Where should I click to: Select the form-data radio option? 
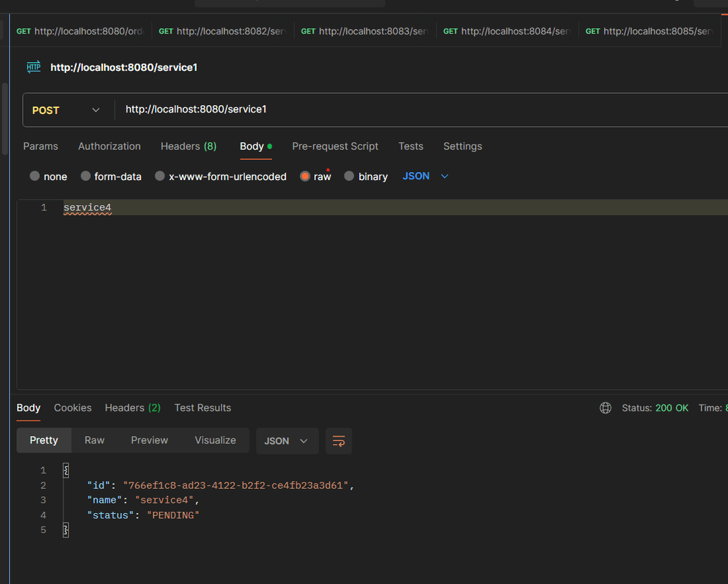(86, 176)
